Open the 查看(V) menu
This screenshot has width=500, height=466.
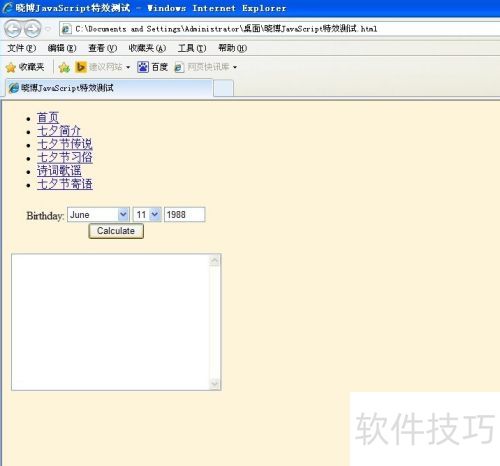point(103,48)
